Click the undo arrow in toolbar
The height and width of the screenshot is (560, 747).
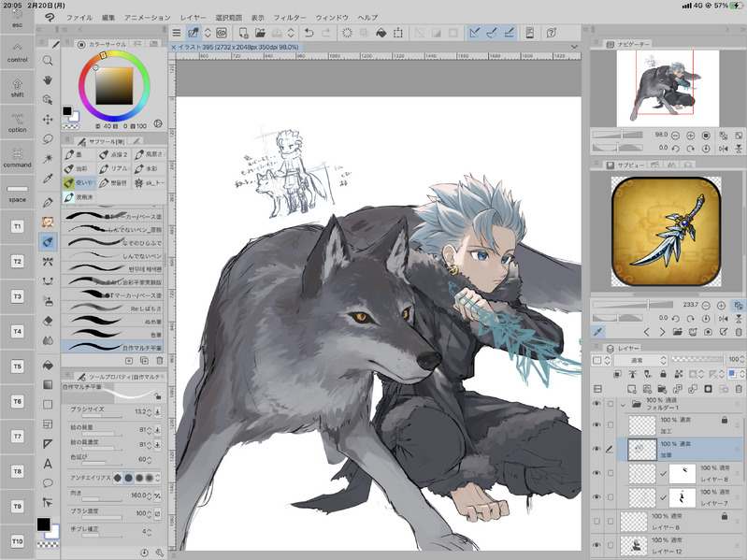coord(309,33)
